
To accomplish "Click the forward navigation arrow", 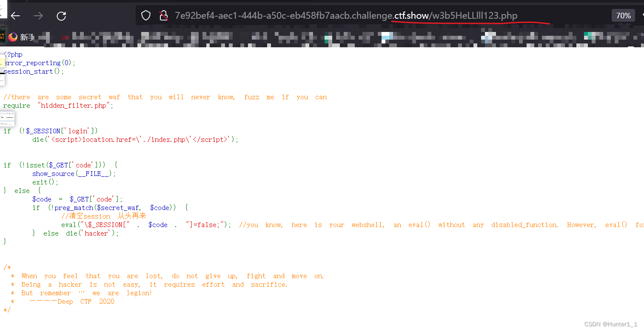I will (x=38, y=16).
